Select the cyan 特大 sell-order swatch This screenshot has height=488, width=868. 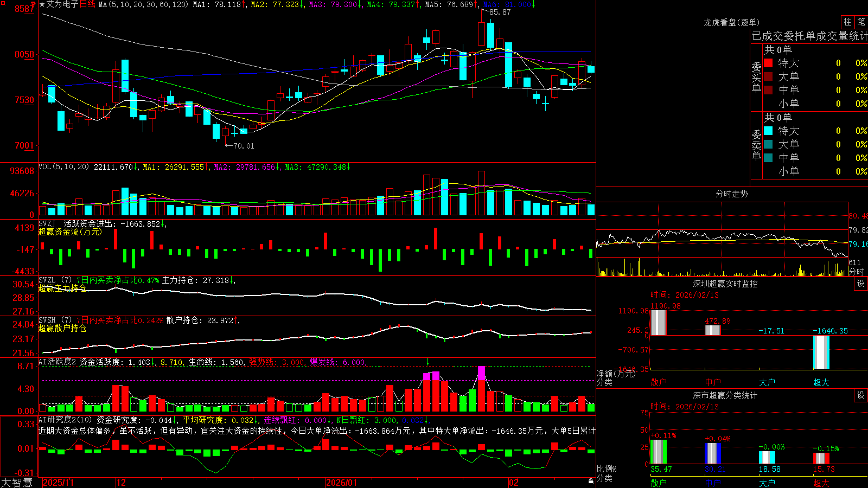click(768, 131)
